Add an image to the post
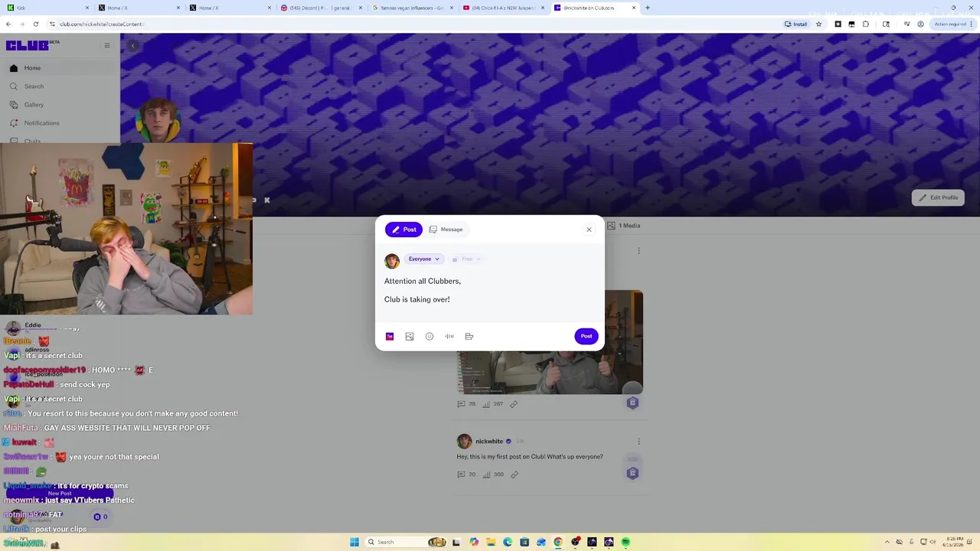Image resolution: width=980 pixels, height=551 pixels. tap(410, 336)
